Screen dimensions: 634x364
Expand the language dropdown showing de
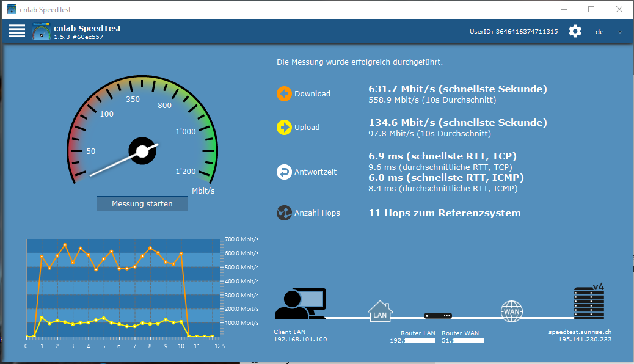click(600, 32)
